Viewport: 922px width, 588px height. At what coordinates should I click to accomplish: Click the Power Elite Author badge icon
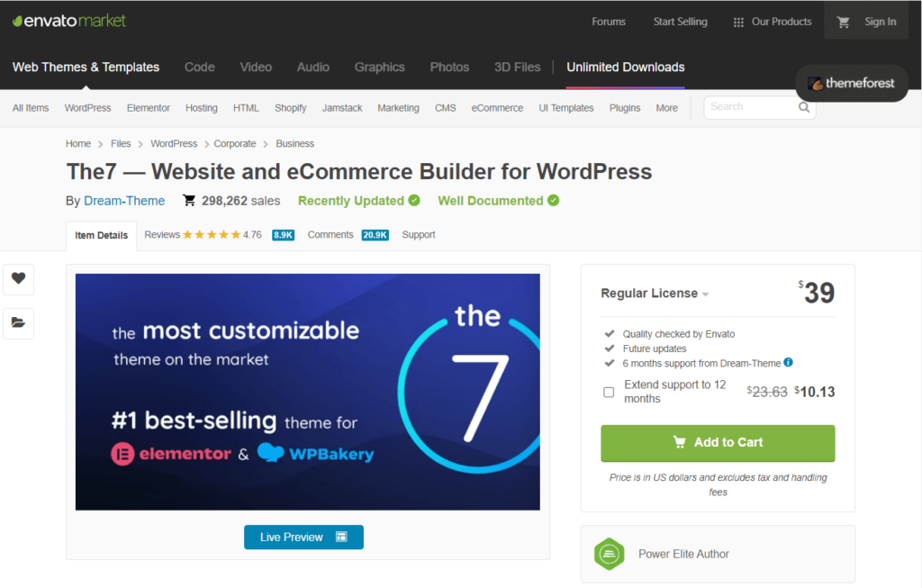pyautogui.click(x=610, y=554)
